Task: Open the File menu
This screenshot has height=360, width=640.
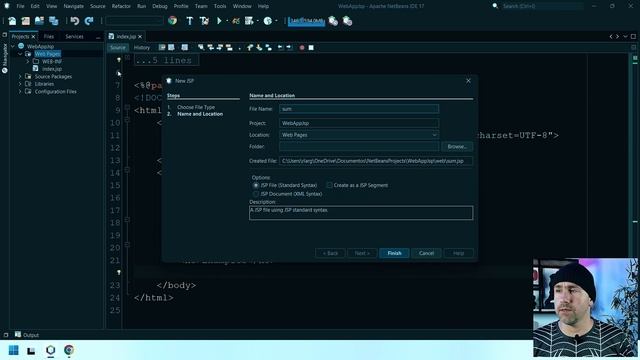Action: (20, 6)
